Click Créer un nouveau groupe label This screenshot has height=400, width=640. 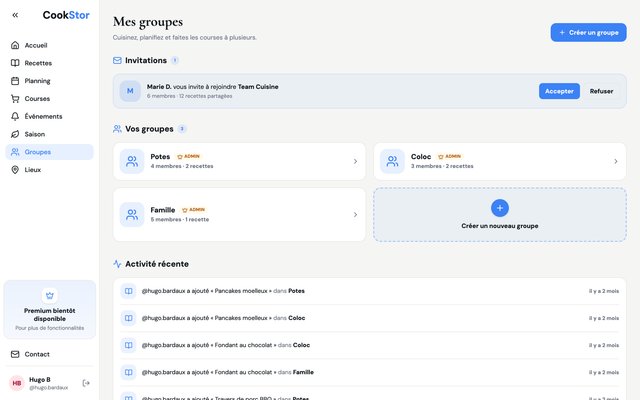point(500,226)
